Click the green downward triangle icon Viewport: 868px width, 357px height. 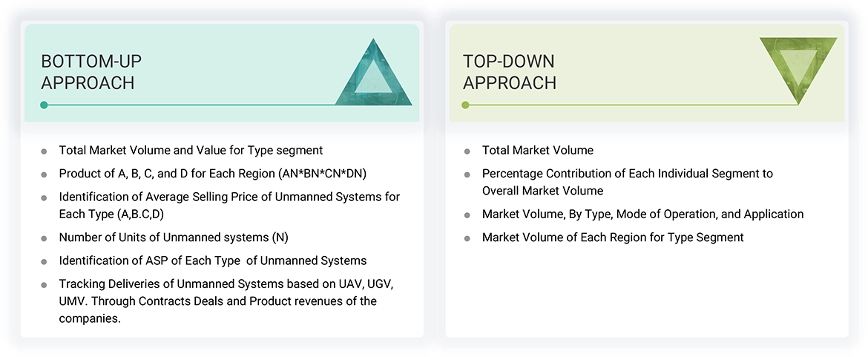pyautogui.click(x=798, y=70)
